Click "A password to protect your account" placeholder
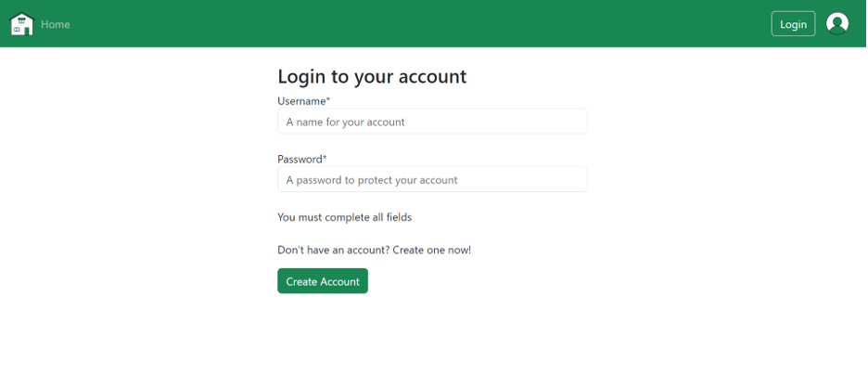 tap(372, 180)
